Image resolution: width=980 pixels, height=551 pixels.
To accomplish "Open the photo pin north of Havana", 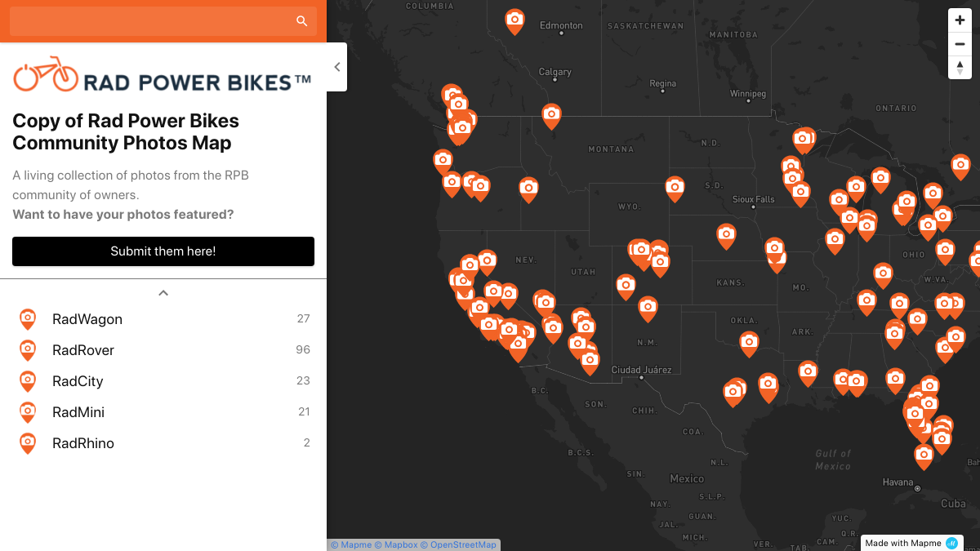I will [x=924, y=455].
